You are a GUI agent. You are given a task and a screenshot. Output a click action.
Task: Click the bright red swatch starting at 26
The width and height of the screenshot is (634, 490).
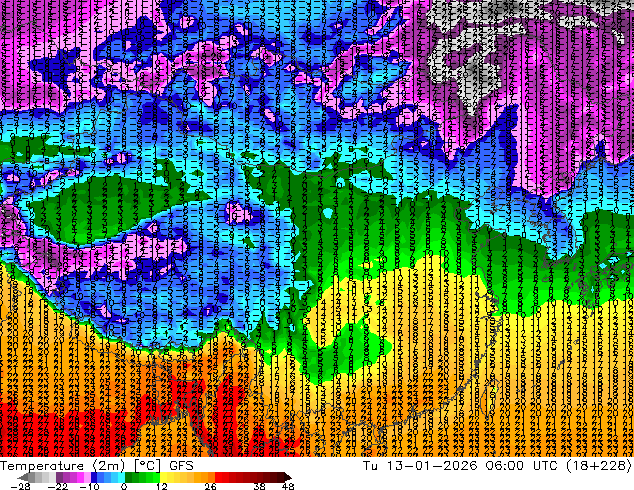218,477
